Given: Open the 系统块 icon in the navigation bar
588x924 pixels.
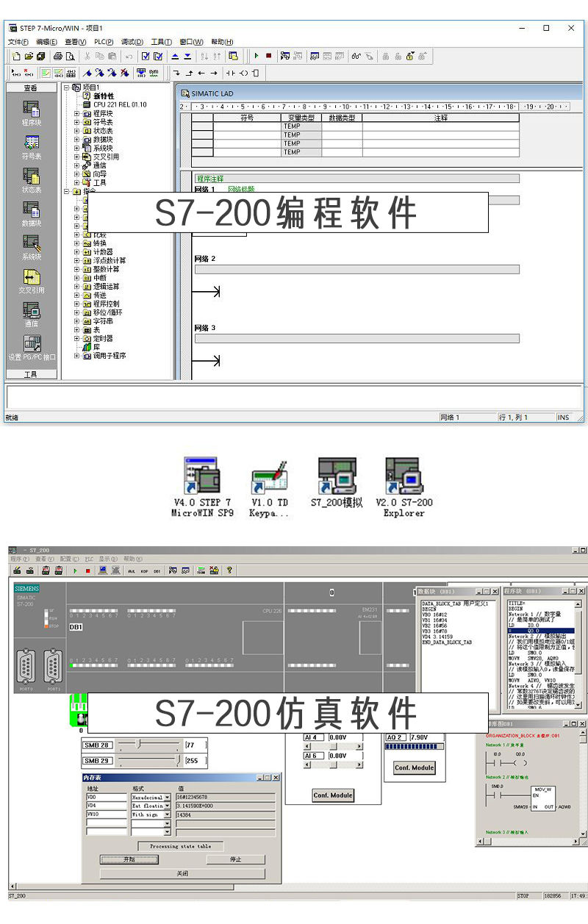Looking at the screenshot, I should click(x=31, y=243).
